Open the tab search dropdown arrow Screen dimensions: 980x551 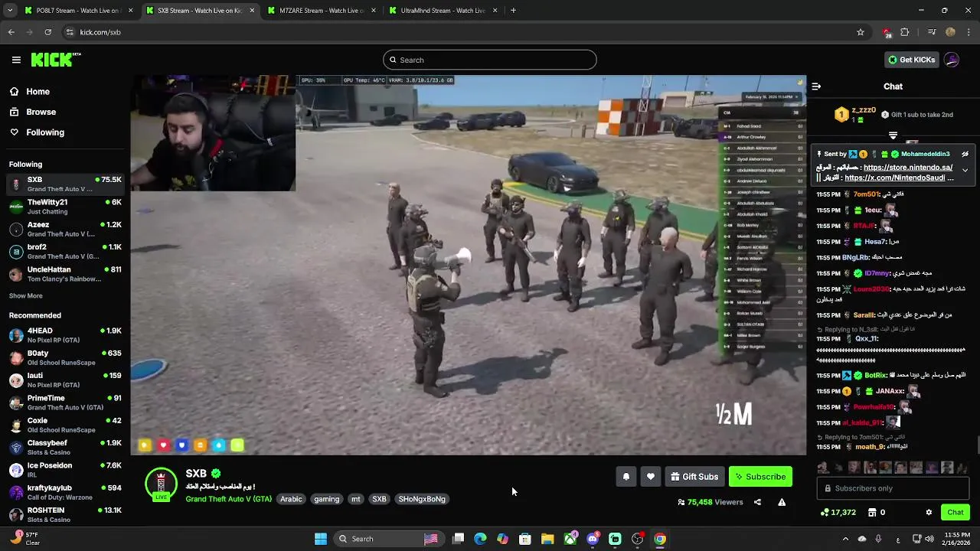(9, 11)
